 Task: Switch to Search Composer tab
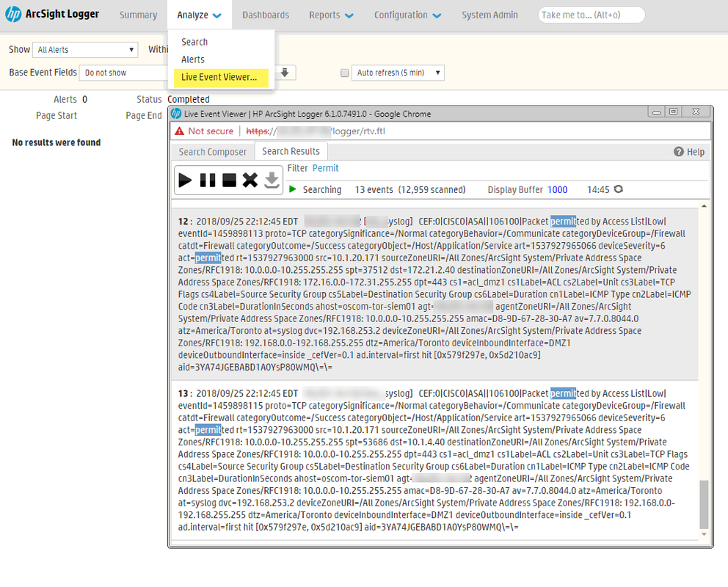point(213,152)
